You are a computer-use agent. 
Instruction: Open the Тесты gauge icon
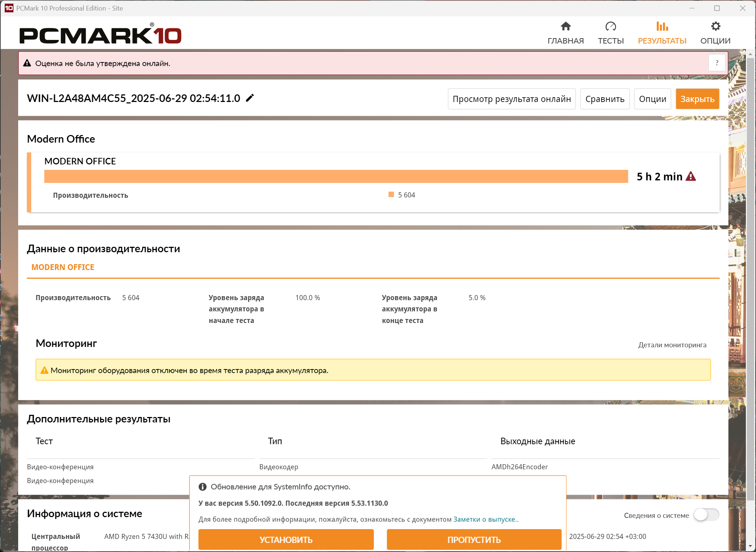coord(611,26)
